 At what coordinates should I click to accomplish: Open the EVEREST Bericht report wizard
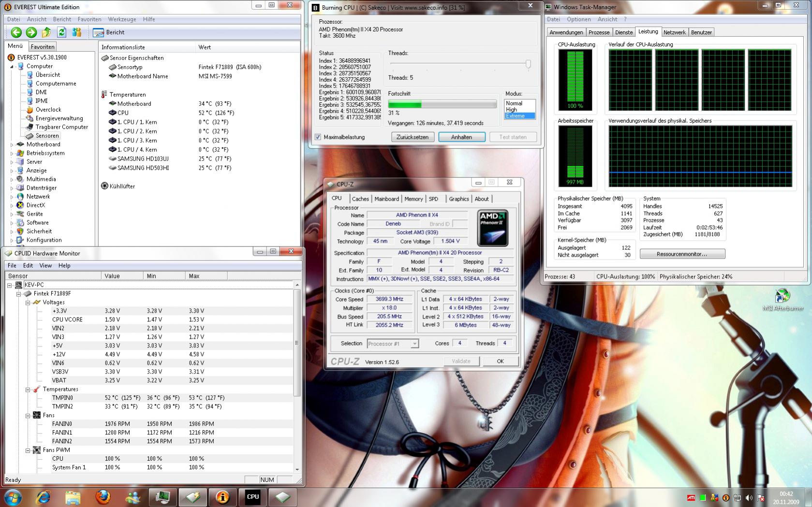(109, 32)
